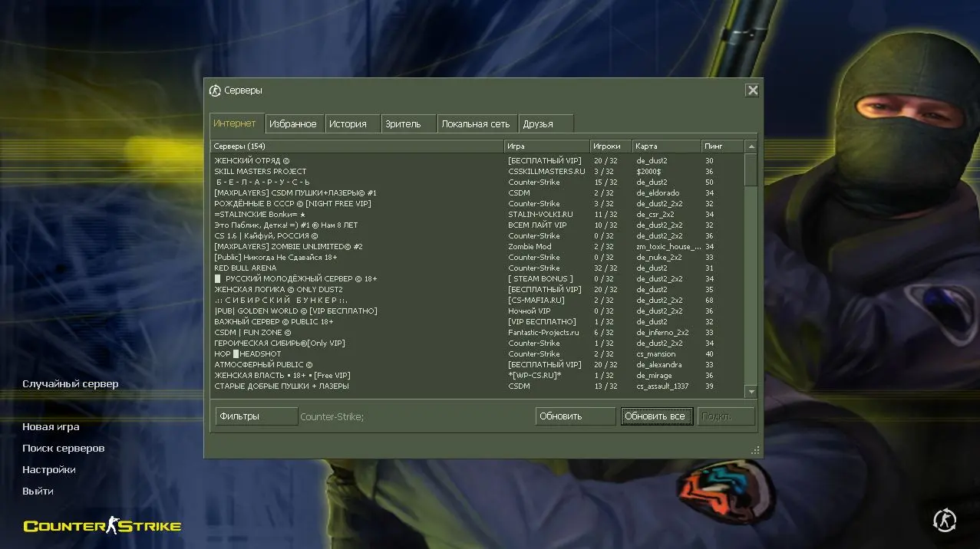The width and height of the screenshot is (980, 549).
Task: Click the server list scrollbar up arrow
Action: tap(751, 146)
